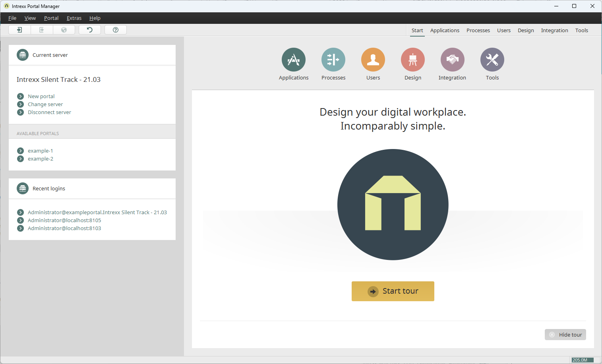Click the Intrexx Silent Track - 21.03 title
The width and height of the screenshot is (602, 364).
[x=58, y=79]
